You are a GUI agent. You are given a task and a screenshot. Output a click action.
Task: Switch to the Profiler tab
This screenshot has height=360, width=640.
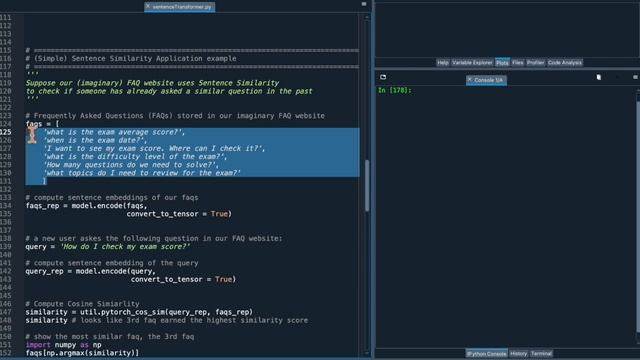click(535, 62)
